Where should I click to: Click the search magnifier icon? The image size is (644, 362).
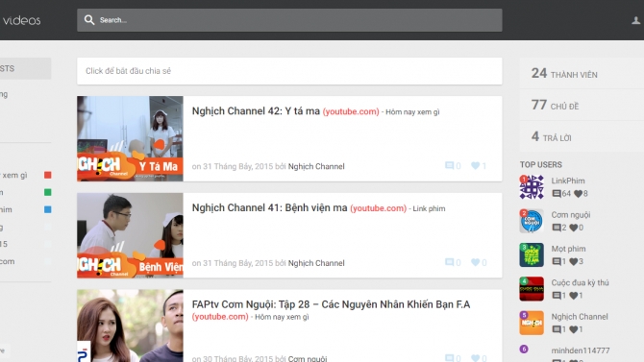89,20
